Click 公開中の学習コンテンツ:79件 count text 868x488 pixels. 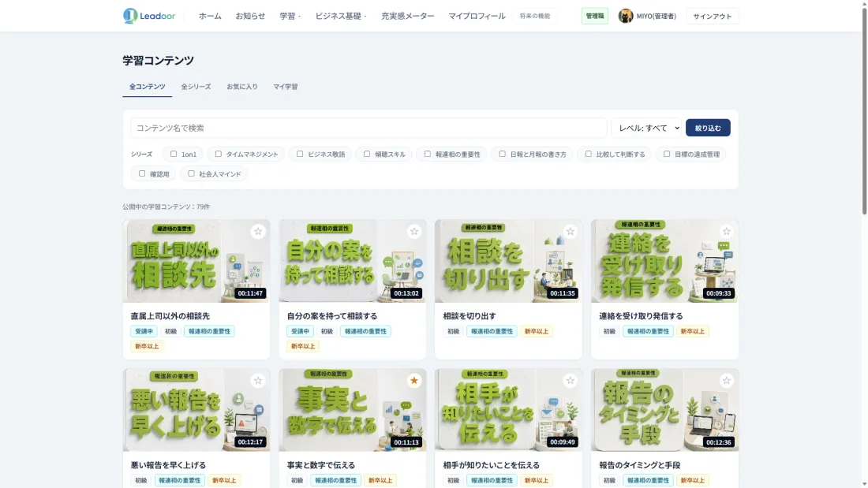(x=166, y=207)
